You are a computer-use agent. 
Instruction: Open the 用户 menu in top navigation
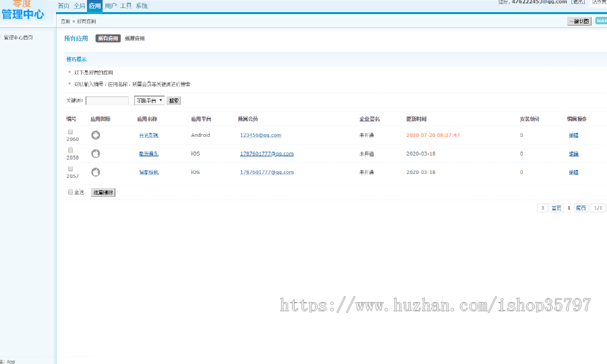pyautogui.click(x=111, y=6)
